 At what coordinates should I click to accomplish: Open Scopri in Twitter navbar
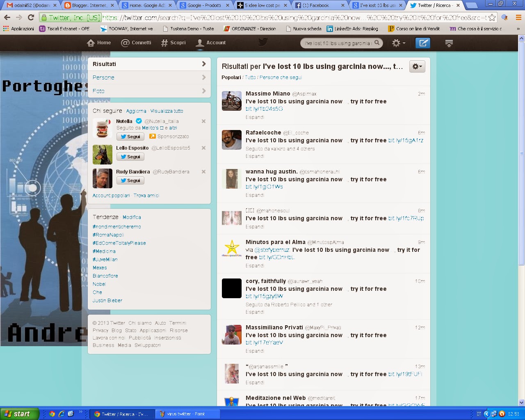coord(173,43)
